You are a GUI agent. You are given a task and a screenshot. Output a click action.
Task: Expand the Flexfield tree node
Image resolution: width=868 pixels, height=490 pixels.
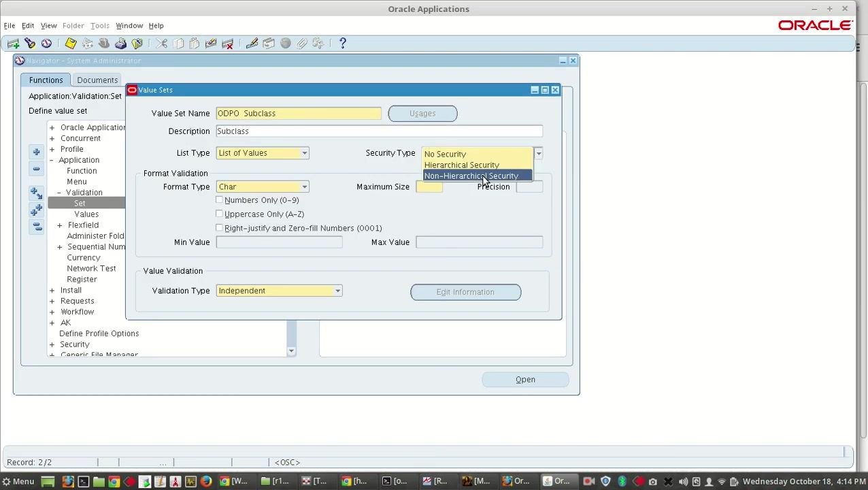pyautogui.click(x=59, y=225)
